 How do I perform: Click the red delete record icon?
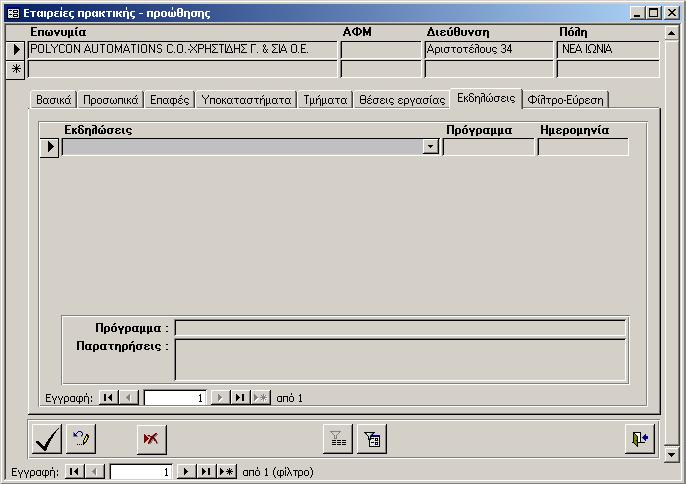(x=152, y=439)
